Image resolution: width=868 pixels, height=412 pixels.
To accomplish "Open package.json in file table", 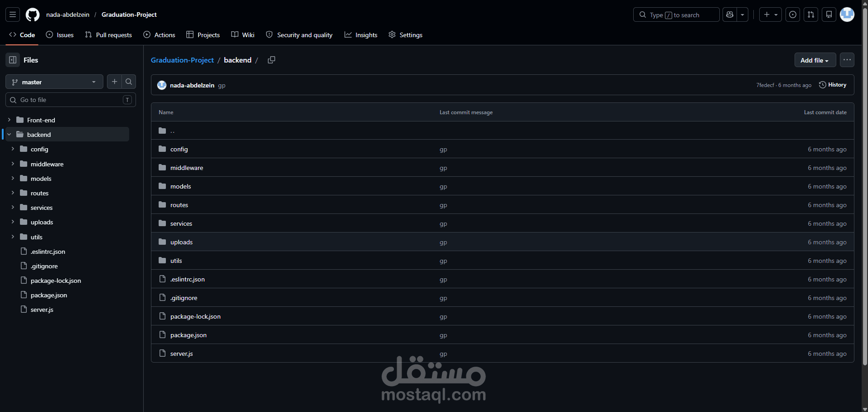I will click(x=189, y=335).
